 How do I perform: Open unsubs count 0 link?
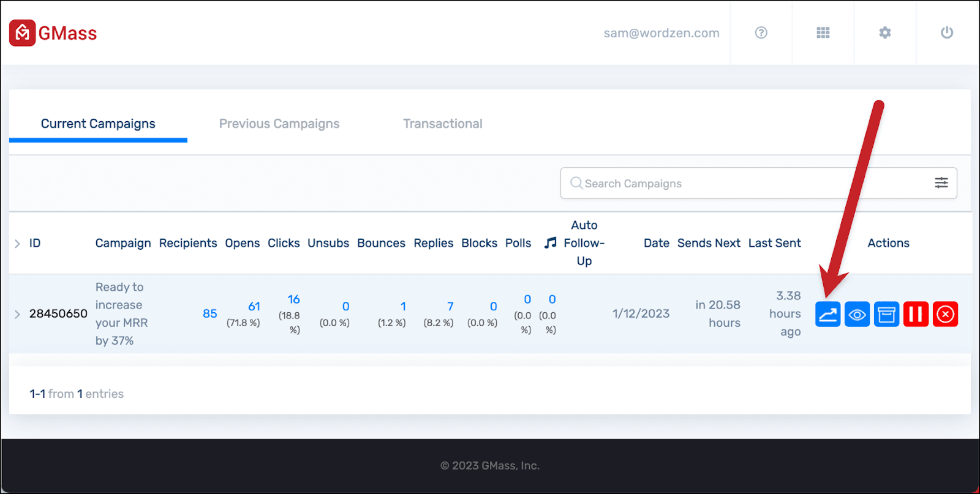click(346, 306)
